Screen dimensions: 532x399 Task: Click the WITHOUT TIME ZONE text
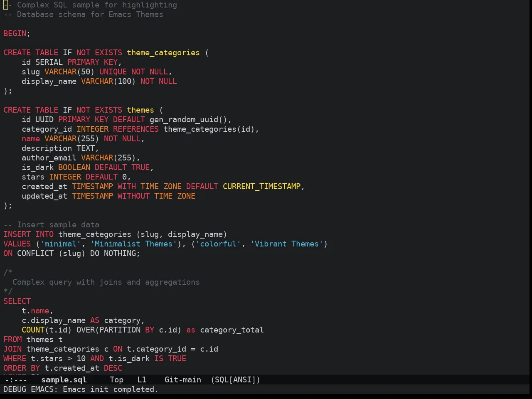(x=157, y=196)
